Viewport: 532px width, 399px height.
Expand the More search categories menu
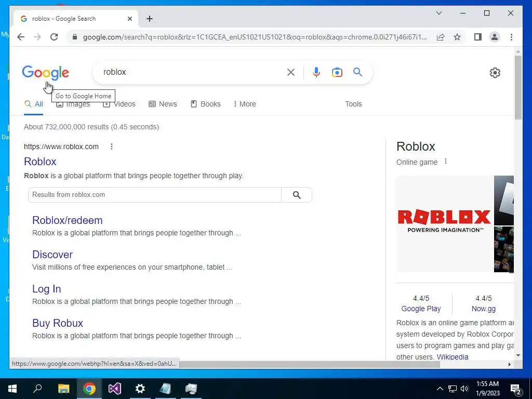tap(245, 104)
